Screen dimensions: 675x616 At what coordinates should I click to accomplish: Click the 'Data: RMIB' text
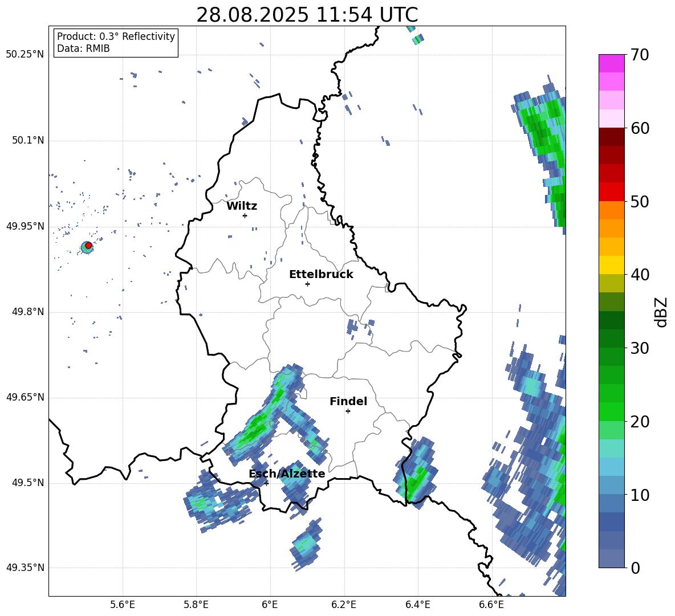(x=83, y=48)
